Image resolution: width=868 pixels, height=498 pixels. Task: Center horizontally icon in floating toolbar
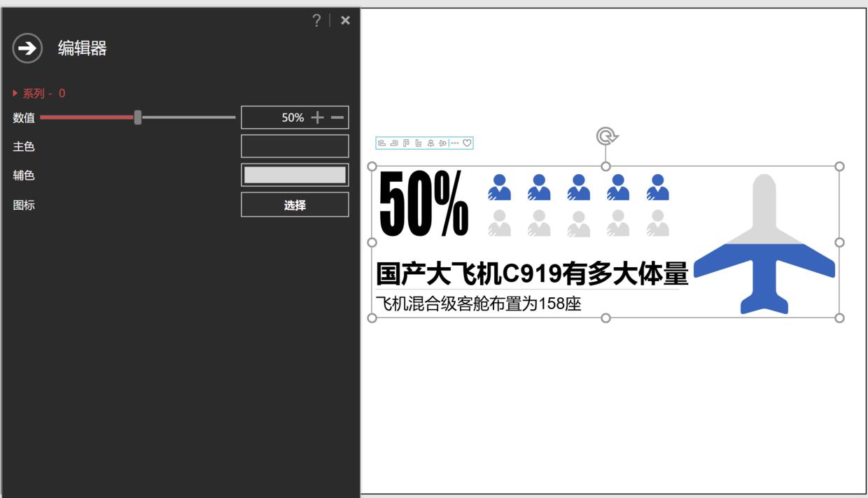point(430,143)
